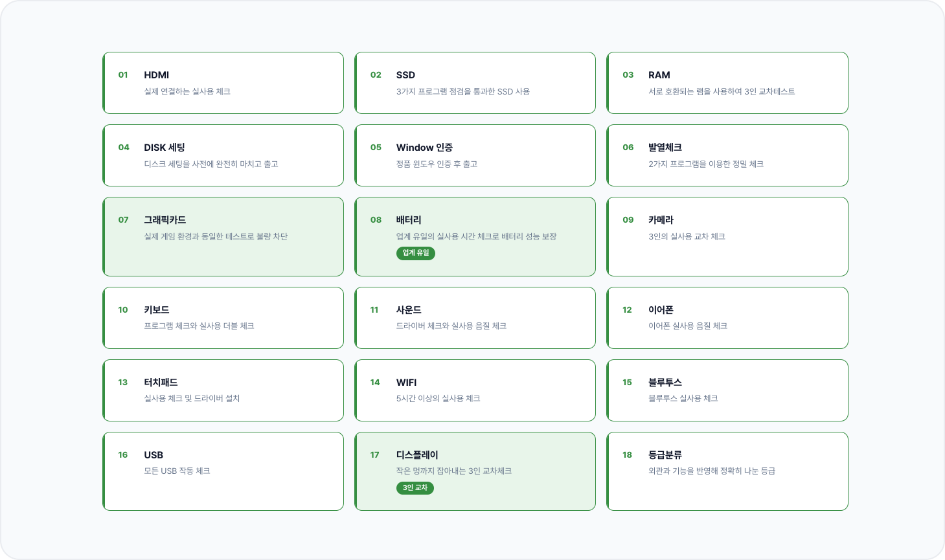Click the green "업계 유일" badge

pyautogui.click(x=416, y=253)
